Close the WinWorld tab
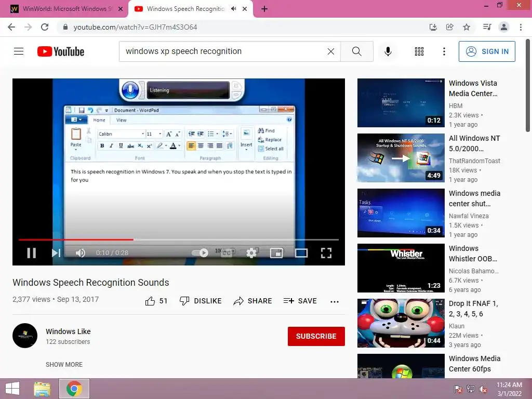 (x=121, y=9)
